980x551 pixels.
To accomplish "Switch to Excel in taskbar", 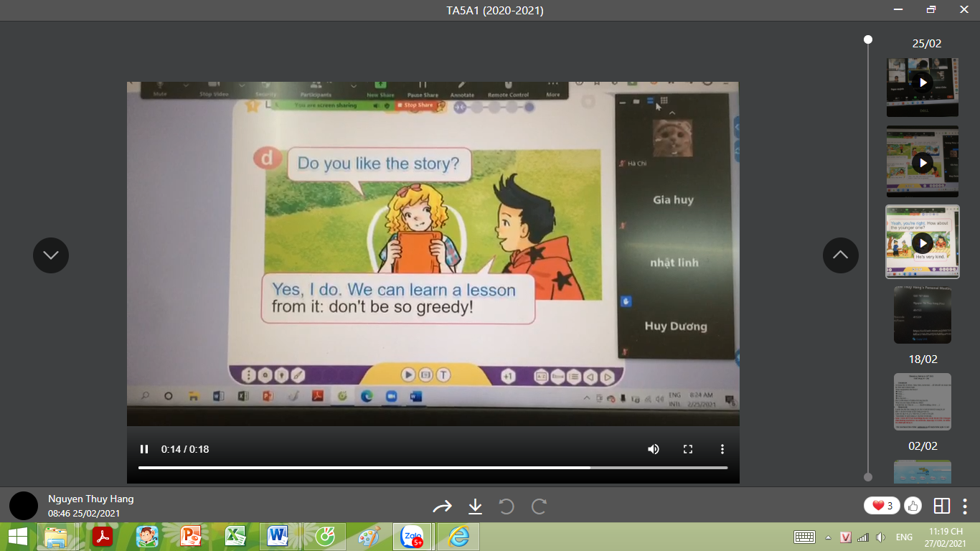I will pyautogui.click(x=235, y=537).
